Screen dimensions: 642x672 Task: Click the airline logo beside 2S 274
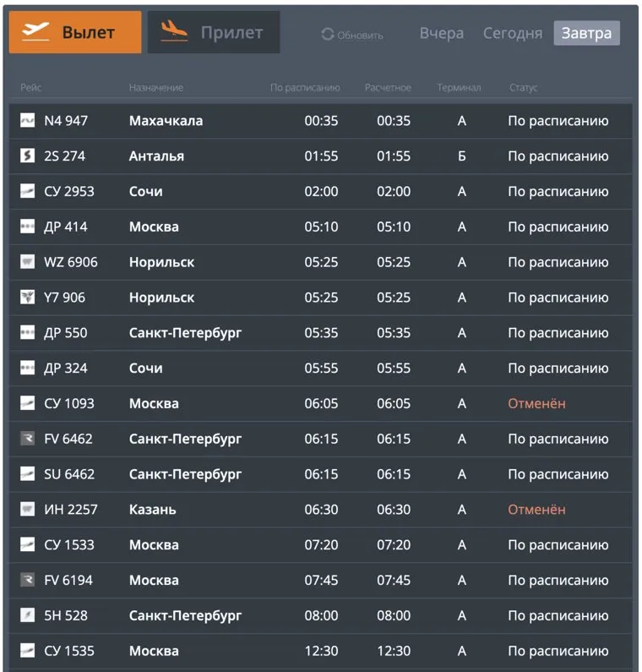27,156
